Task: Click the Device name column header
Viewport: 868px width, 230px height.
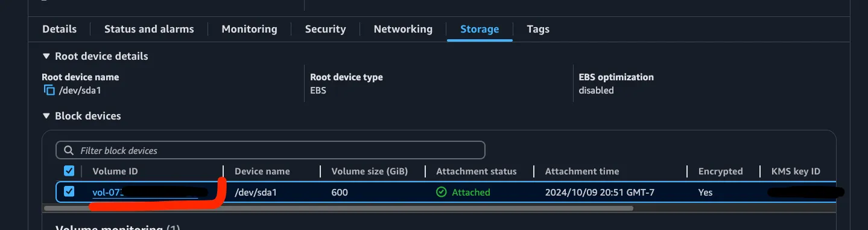Action: 262,171
